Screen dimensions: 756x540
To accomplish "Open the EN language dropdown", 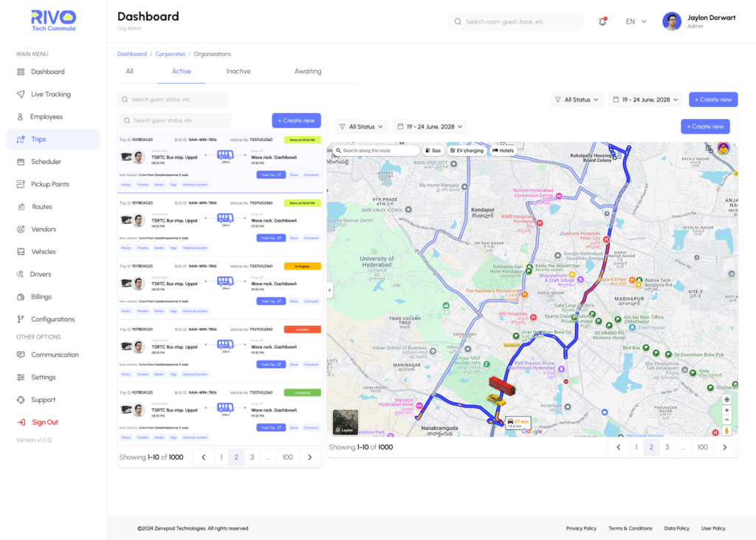I will (x=636, y=21).
